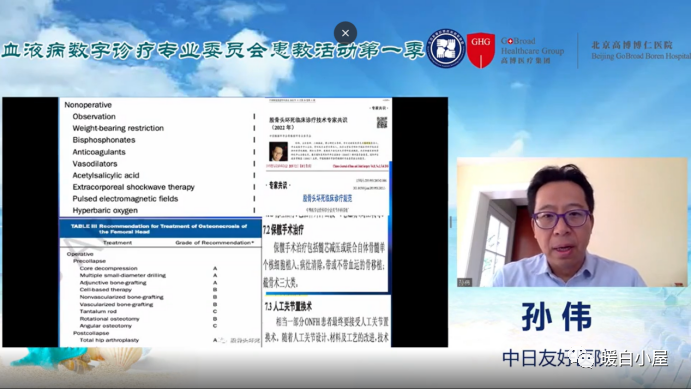
Task: Click the blue title 股骨头坏死临床诊疗规范
Action: coord(327,199)
